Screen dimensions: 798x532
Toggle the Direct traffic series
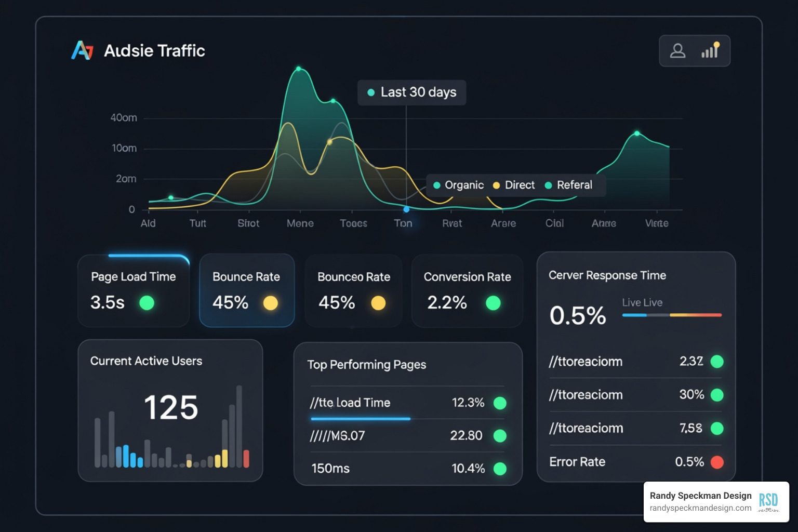point(514,185)
